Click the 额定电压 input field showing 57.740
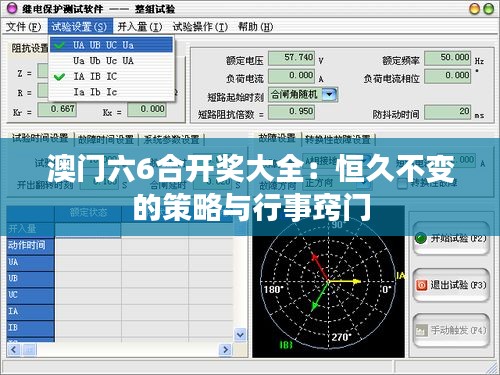500x375 pixels. click(291, 58)
